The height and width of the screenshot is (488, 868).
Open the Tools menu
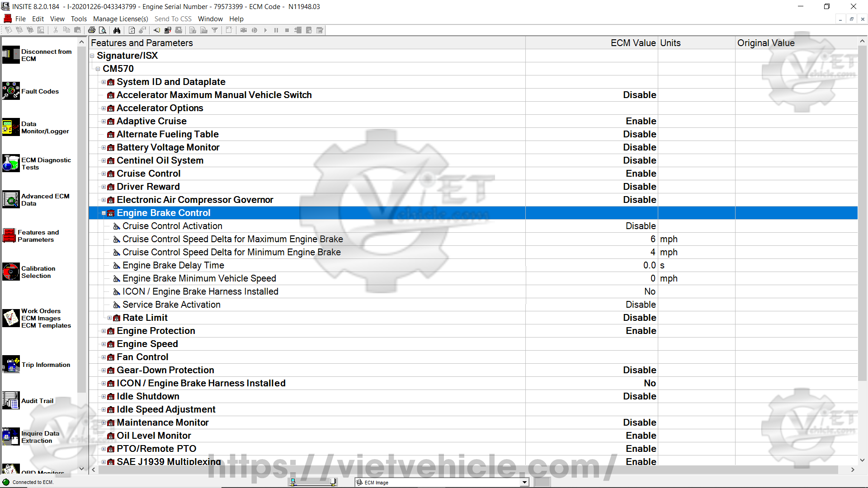(79, 19)
